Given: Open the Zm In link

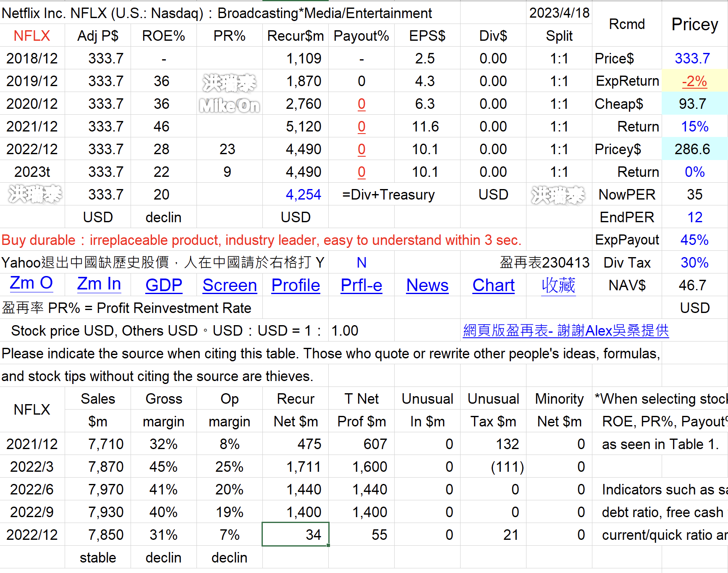Looking at the screenshot, I should 99,284.
